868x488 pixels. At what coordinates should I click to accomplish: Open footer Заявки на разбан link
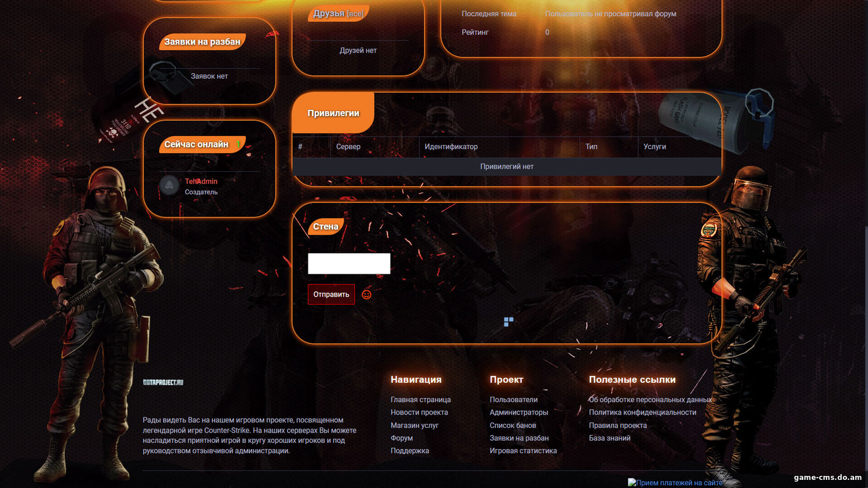point(519,438)
